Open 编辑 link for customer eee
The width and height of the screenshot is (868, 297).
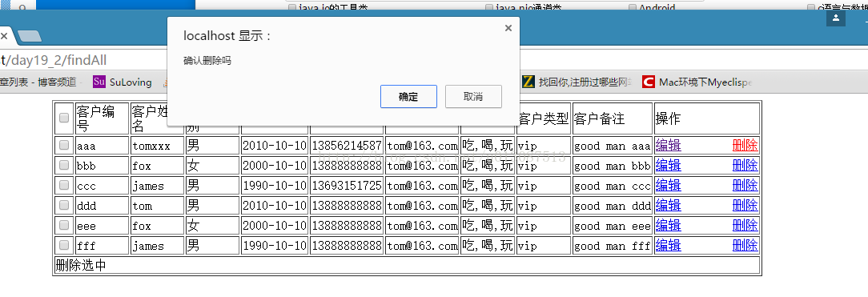pos(668,225)
